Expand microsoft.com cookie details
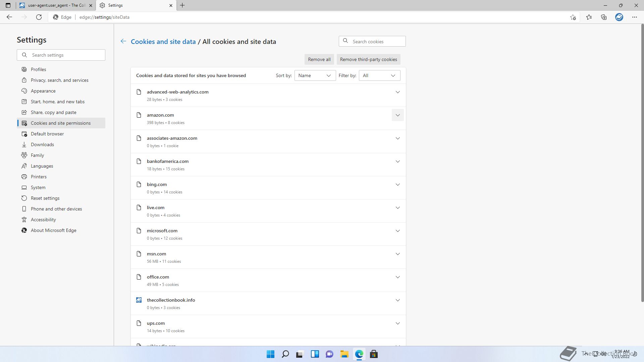 [x=397, y=231]
